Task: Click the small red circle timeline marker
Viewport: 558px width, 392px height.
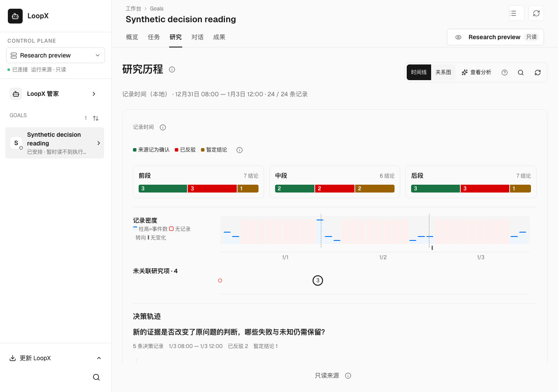Action: (x=220, y=280)
